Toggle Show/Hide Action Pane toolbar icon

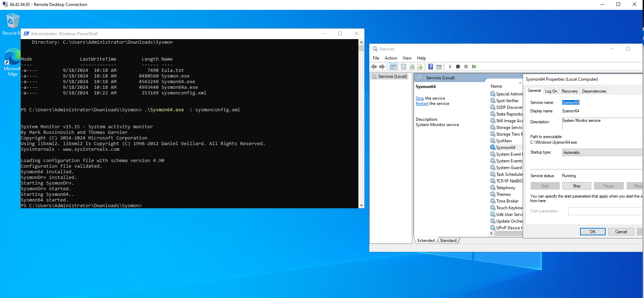(439, 67)
